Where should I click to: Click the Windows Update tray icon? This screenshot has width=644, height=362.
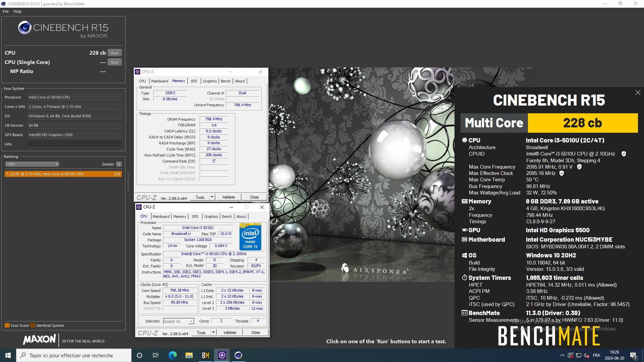click(570, 355)
